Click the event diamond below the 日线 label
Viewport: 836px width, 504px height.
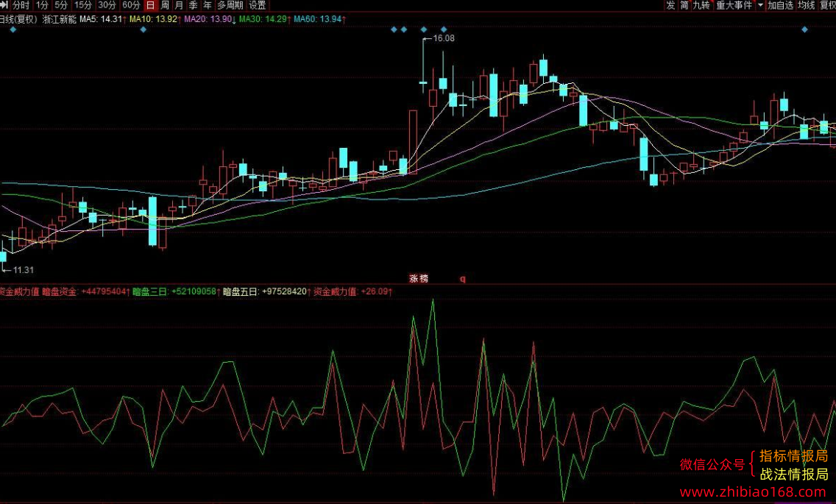pos(13,29)
